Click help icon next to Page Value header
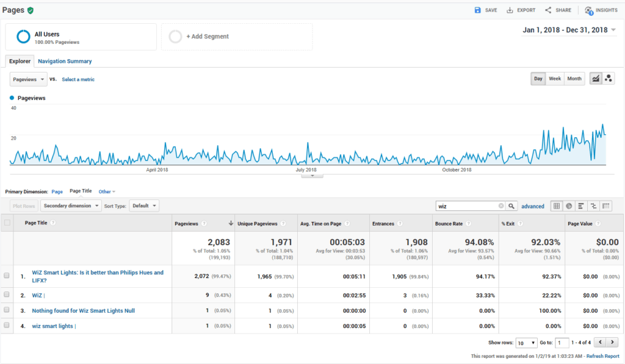The image size is (625, 364). pyautogui.click(x=598, y=223)
